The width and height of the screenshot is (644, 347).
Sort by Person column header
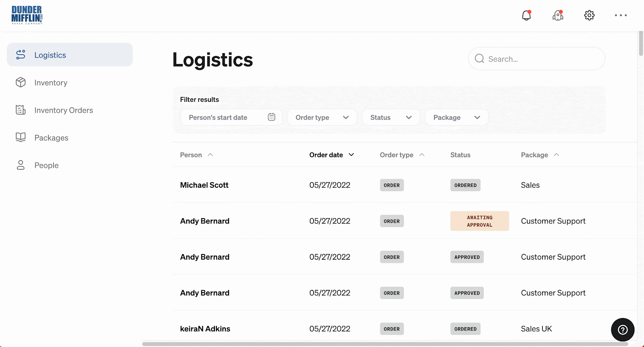click(x=196, y=155)
